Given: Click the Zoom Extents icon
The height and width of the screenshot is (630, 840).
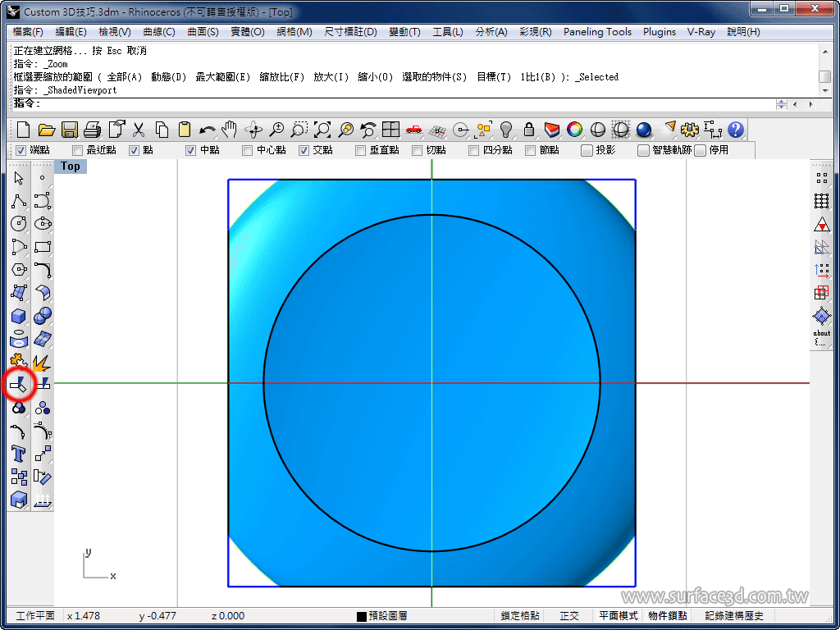Looking at the screenshot, I should 322,130.
